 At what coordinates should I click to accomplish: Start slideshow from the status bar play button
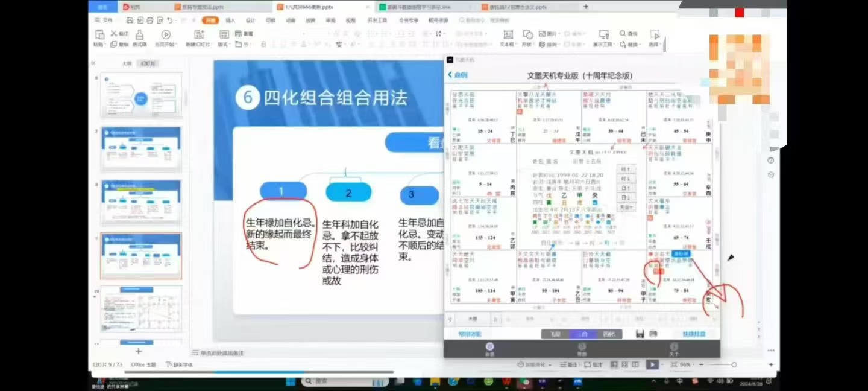tap(652, 364)
